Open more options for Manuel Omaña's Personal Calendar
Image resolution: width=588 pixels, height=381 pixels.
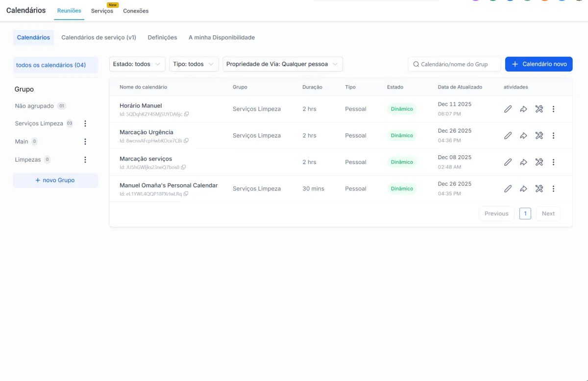pyautogui.click(x=554, y=189)
